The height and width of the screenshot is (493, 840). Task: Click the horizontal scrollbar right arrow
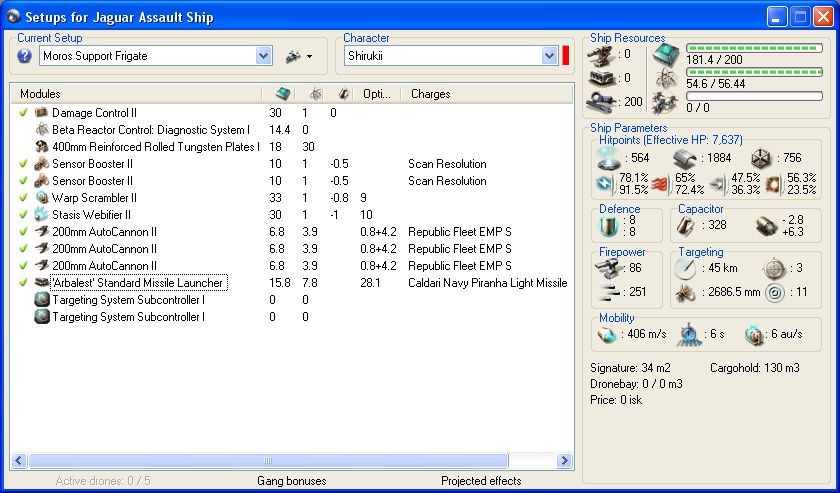[564, 460]
